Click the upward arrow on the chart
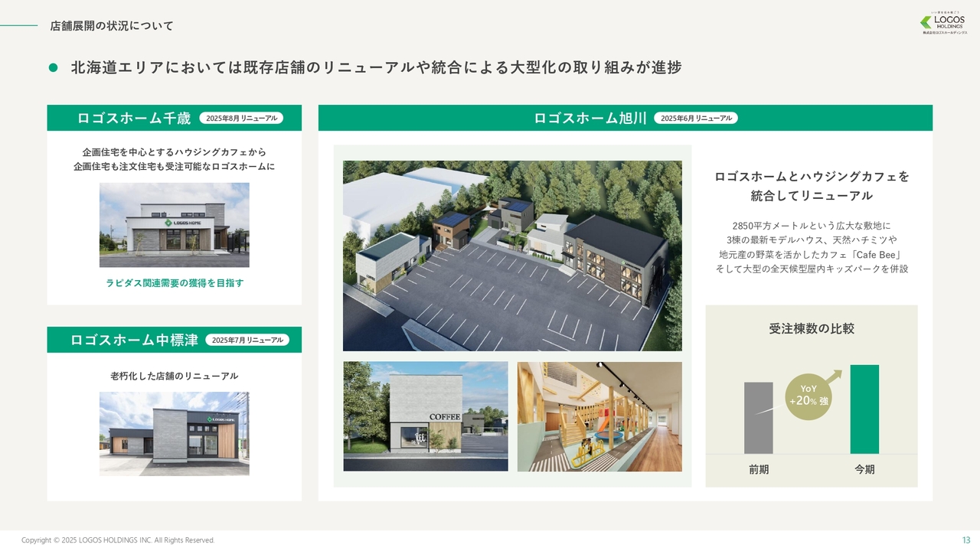The width and height of the screenshot is (980, 551). (x=833, y=376)
